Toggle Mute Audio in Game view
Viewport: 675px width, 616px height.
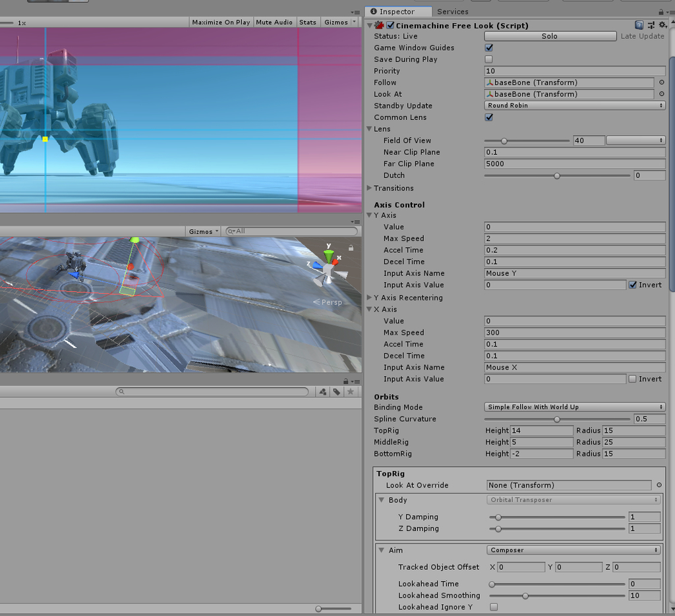(x=274, y=22)
